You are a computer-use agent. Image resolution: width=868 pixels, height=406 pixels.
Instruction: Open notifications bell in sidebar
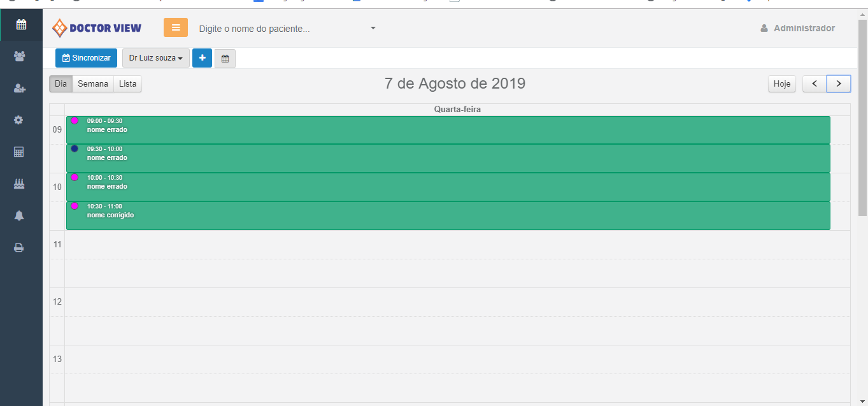tap(19, 215)
